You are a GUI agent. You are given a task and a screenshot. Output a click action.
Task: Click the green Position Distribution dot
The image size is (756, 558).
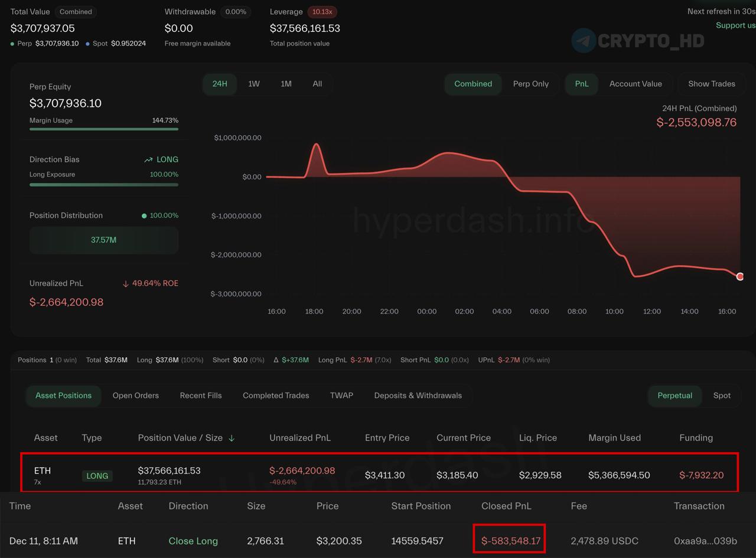144,216
